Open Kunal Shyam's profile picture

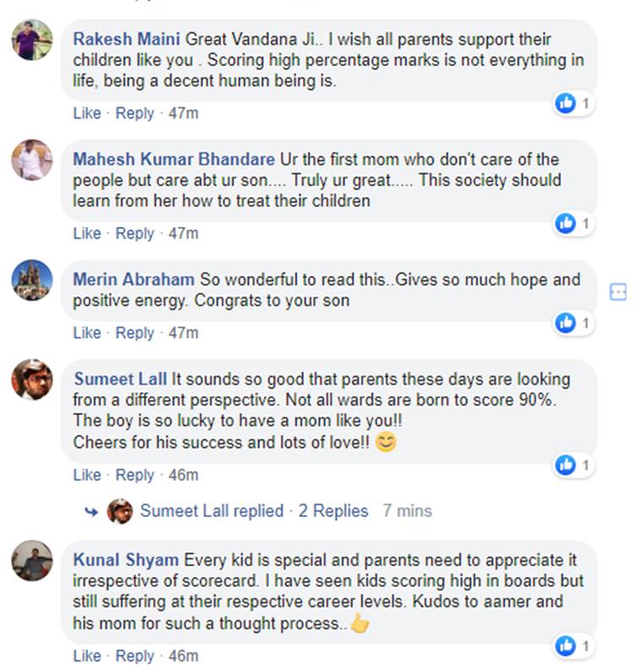click(x=32, y=561)
